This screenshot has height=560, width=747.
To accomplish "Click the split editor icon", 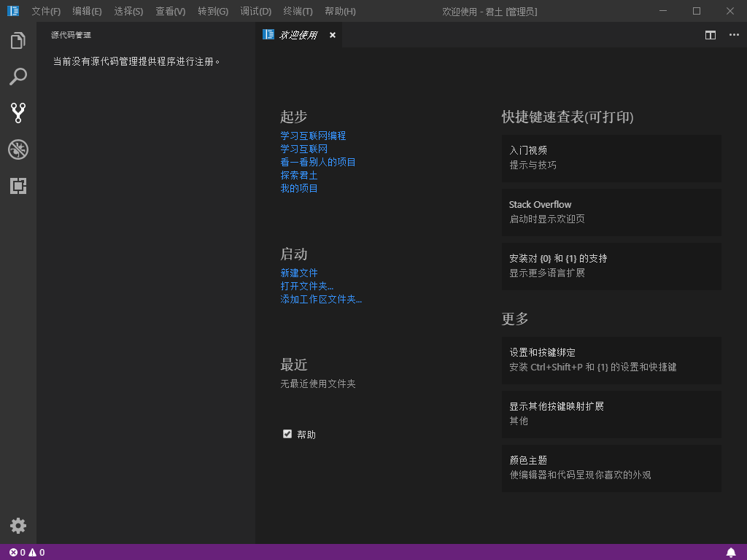I will click(711, 35).
